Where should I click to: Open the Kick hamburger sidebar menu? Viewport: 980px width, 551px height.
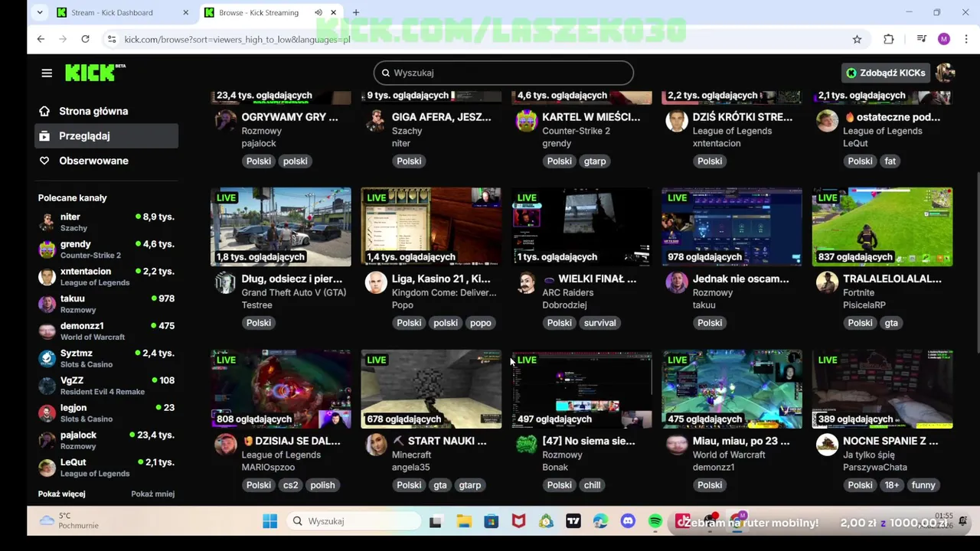[47, 73]
